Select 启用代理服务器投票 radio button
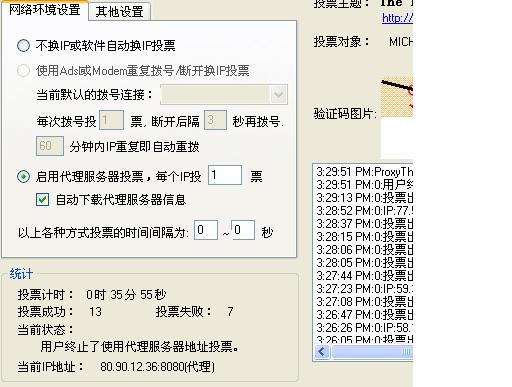The height and width of the screenshot is (387, 512). [23, 176]
